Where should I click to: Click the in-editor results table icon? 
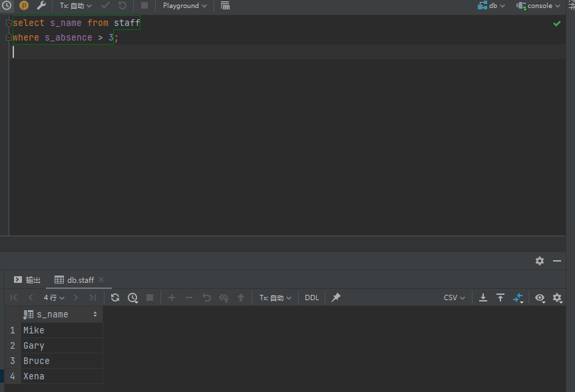225,5
